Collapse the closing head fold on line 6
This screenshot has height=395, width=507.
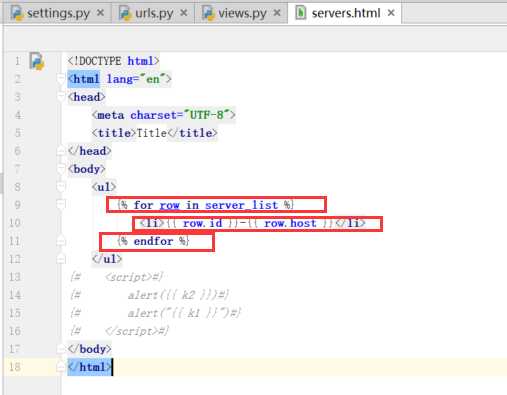[x=61, y=151]
